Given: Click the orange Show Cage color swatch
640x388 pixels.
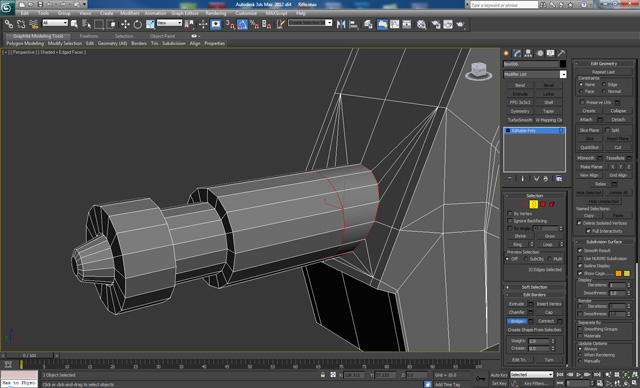Looking at the screenshot, I should [618, 273].
